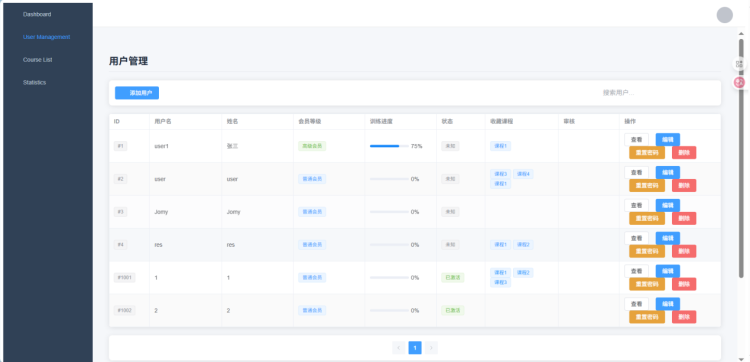Delete the res user

[x=684, y=251]
